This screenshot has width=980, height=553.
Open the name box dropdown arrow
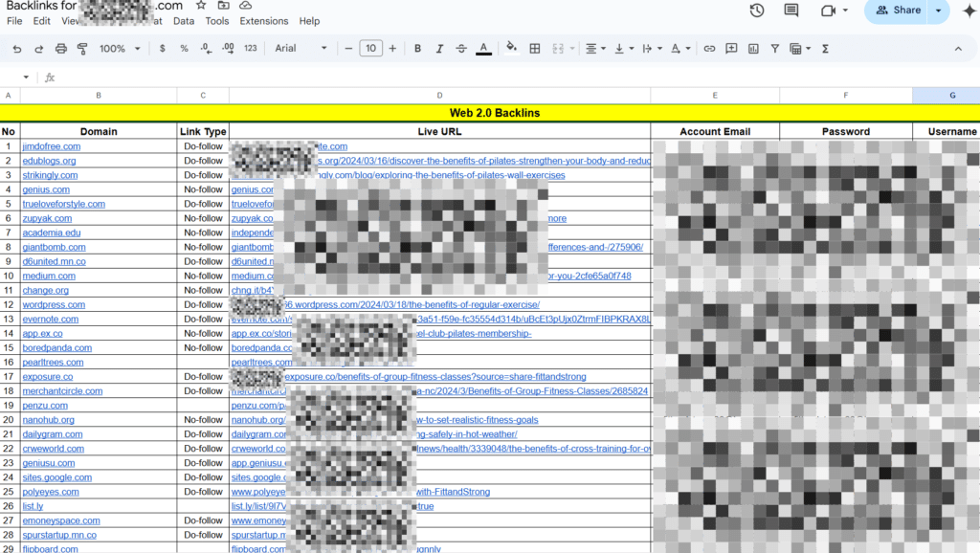coord(26,77)
